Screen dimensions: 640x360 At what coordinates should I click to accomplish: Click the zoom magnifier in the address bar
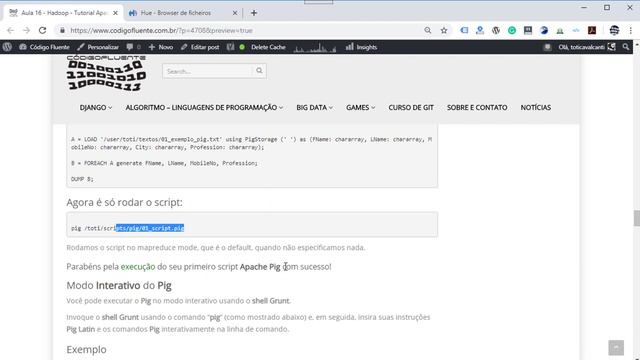click(x=427, y=30)
